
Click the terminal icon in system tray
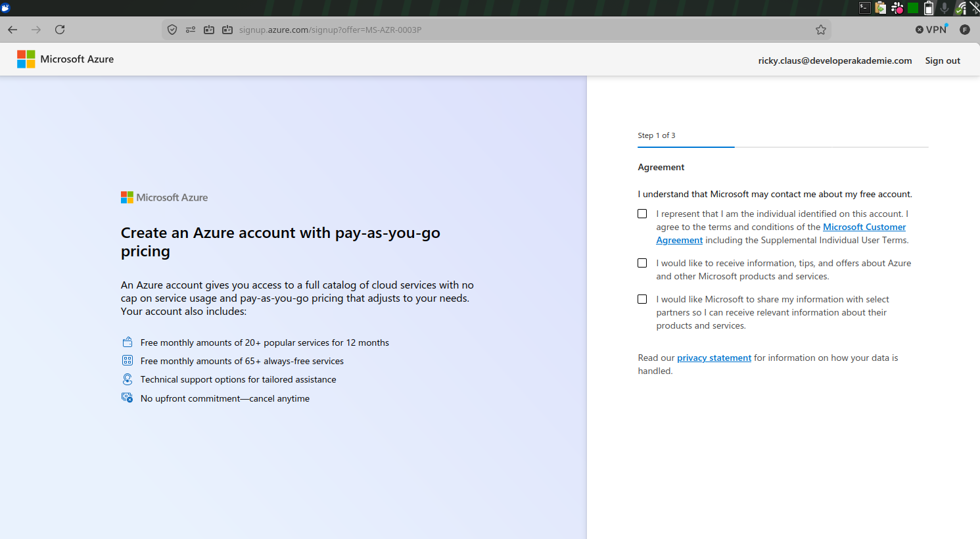coord(865,8)
